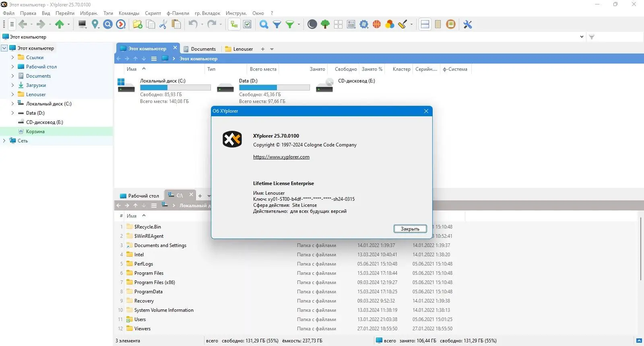Click the Data (D:) usage bar
This screenshot has height=346, width=644.
click(275, 88)
